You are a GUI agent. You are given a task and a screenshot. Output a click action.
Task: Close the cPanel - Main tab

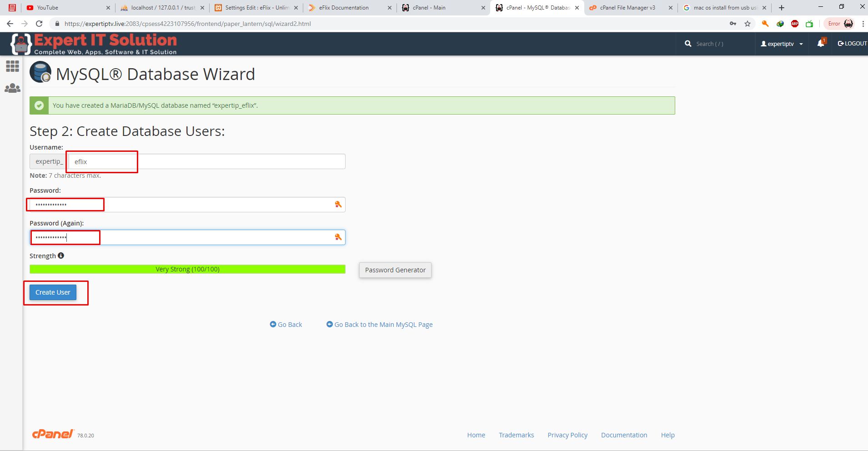click(x=483, y=8)
